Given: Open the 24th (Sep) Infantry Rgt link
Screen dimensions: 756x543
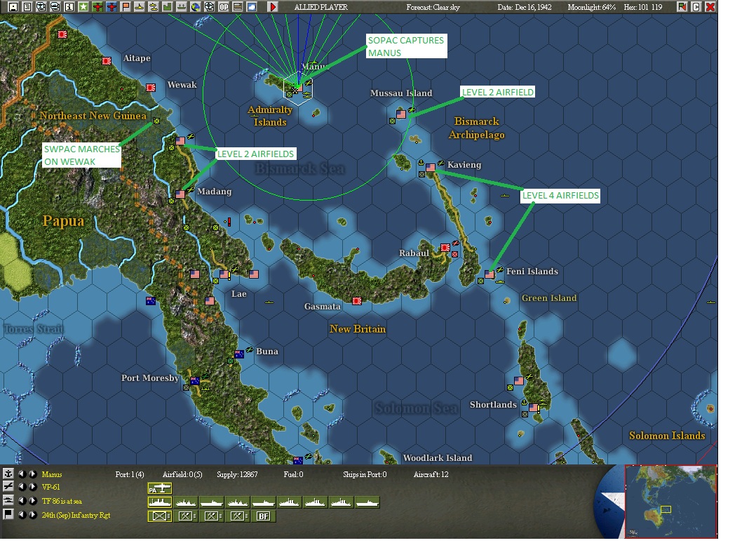Looking at the screenshot, I should [76, 515].
